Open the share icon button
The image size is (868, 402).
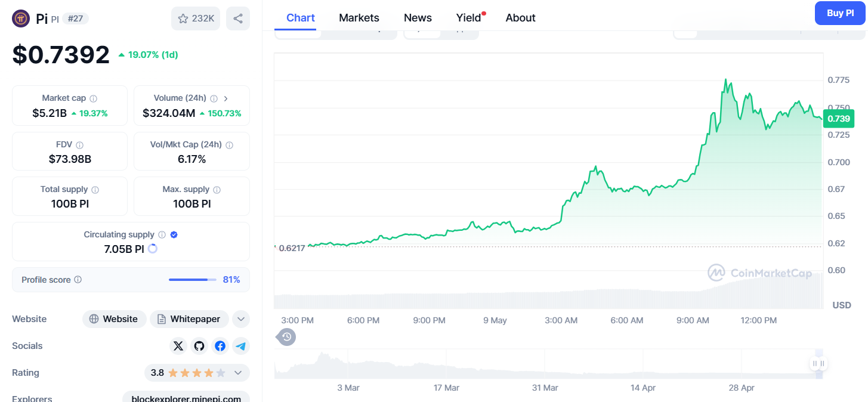[238, 18]
